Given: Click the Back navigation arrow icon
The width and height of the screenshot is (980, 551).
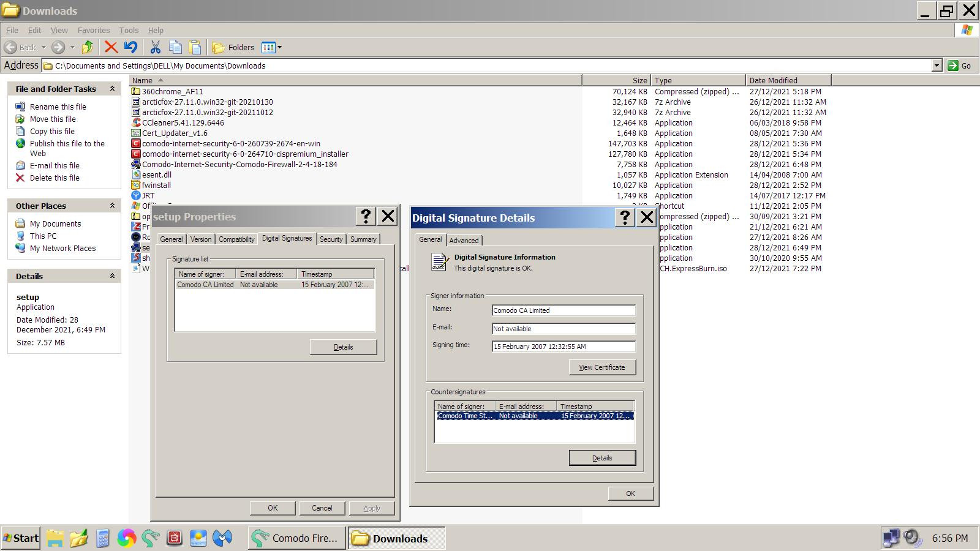Looking at the screenshot, I should click(10, 47).
